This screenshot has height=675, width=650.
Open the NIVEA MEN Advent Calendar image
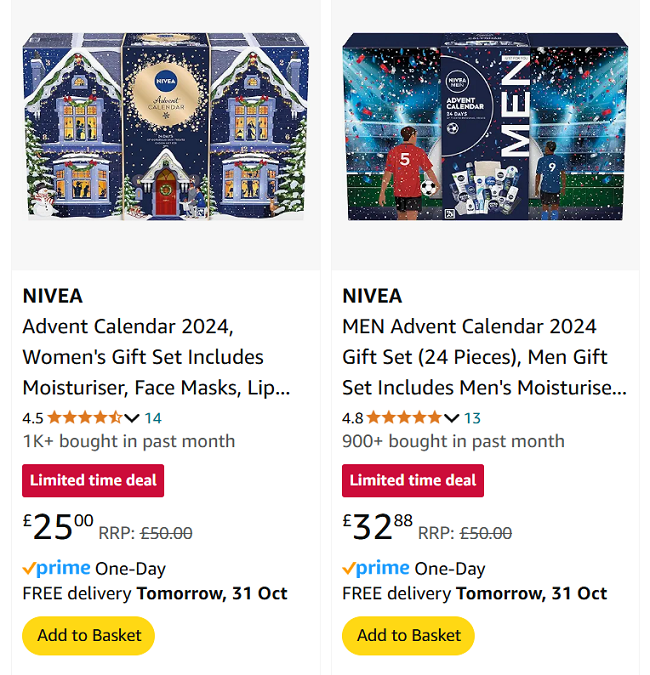[x=485, y=125]
